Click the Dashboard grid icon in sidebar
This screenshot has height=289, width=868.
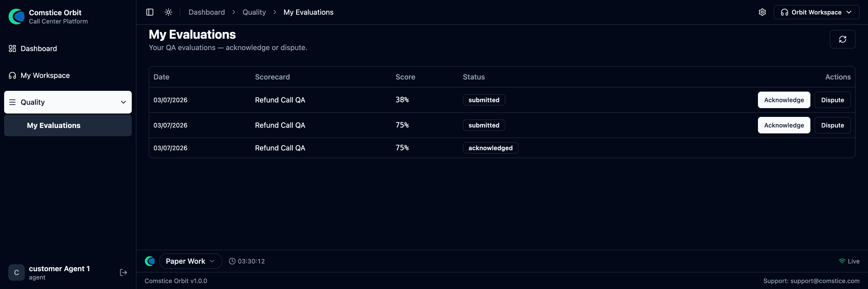pyautogui.click(x=12, y=49)
